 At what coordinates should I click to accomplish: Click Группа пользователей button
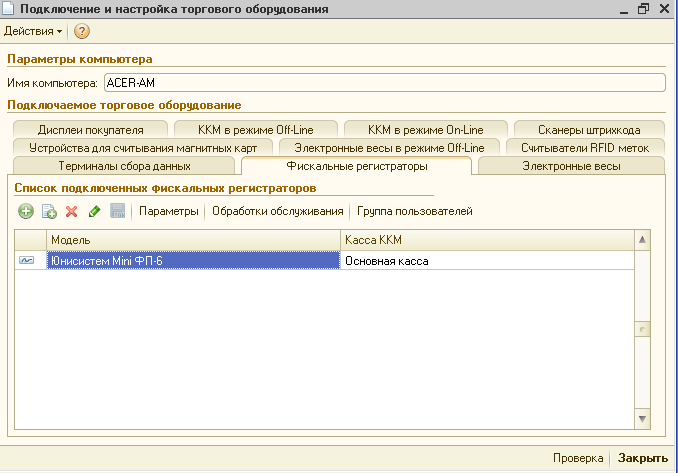[415, 211]
